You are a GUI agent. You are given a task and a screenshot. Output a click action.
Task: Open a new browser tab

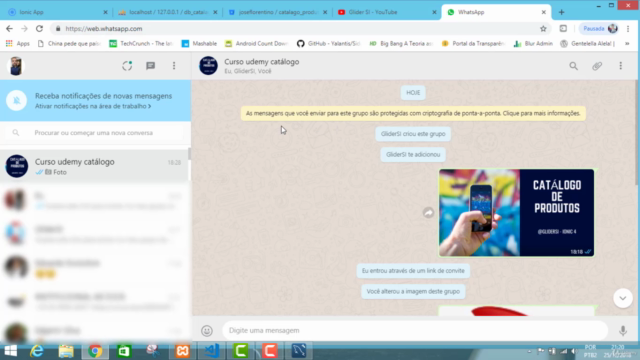click(562, 12)
